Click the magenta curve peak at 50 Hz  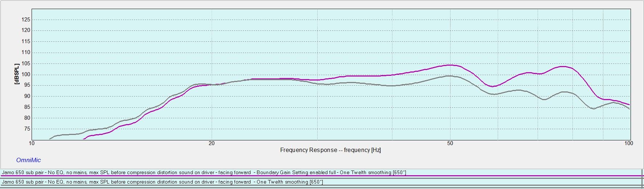click(x=450, y=65)
